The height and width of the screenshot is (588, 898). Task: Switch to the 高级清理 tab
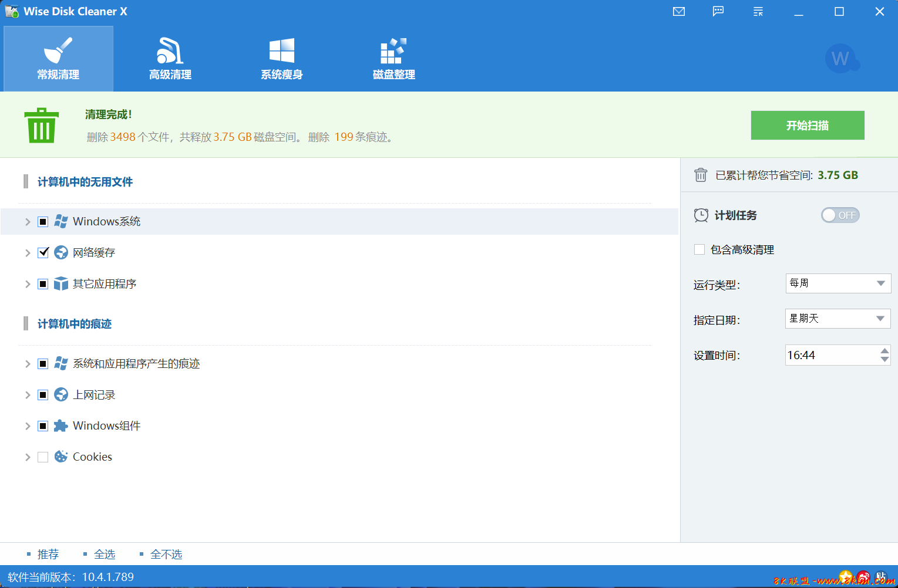170,59
